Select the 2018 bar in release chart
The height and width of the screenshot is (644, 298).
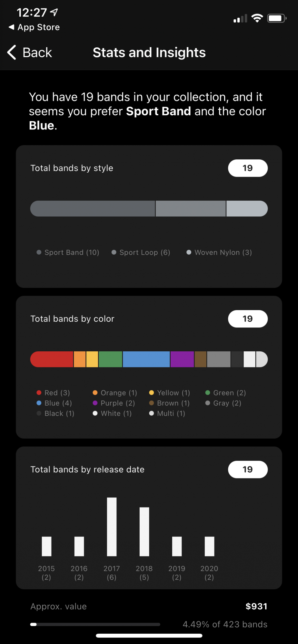[x=144, y=532]
